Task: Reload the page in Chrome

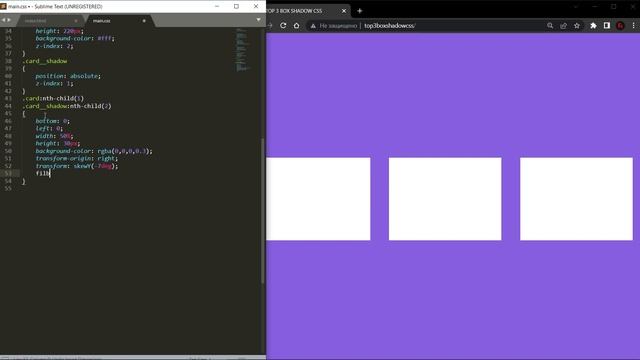Action: 283,25
